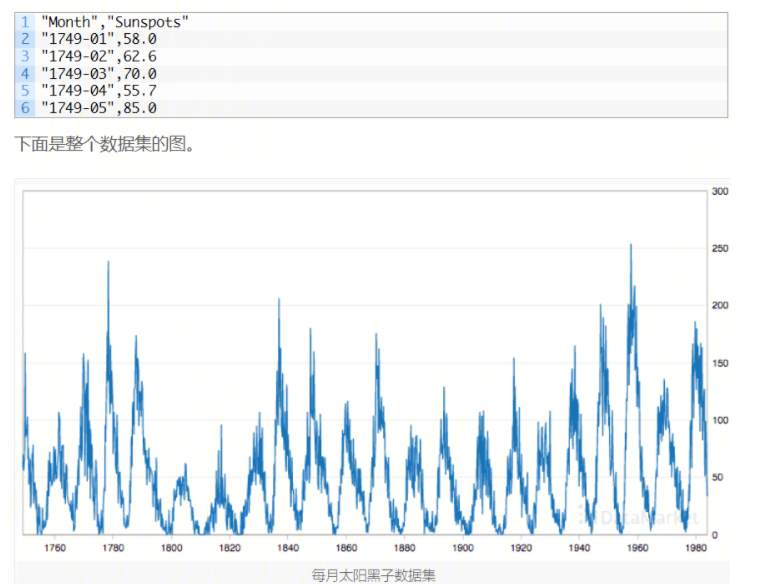Click y-axis label 150
774x584 pixels.
click(720, 363)
